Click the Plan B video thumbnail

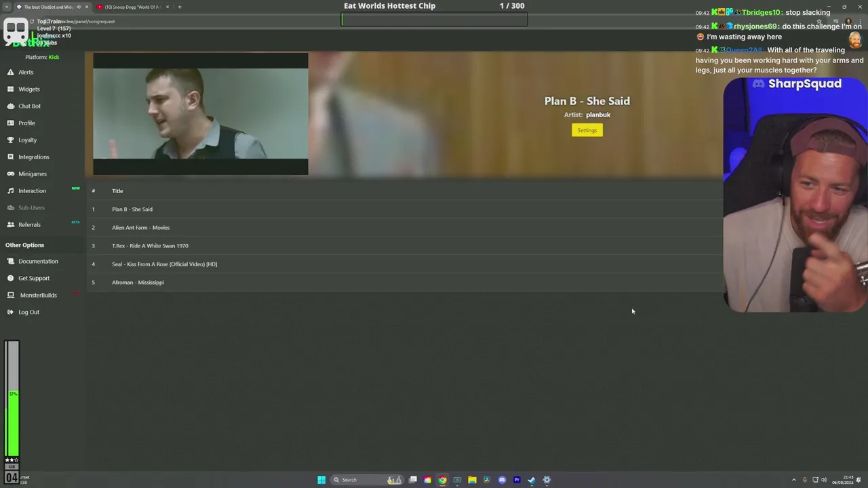tap(201, 114)
